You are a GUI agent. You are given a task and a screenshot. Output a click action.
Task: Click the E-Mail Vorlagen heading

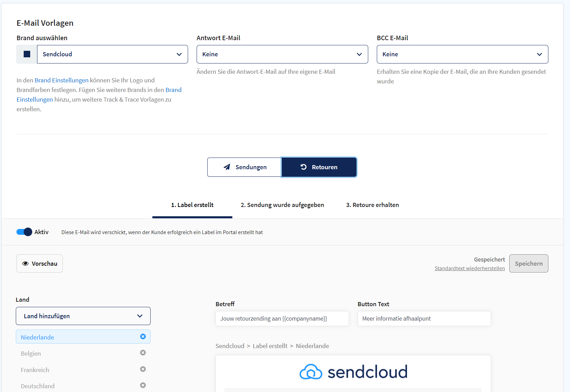pos(45,23)
